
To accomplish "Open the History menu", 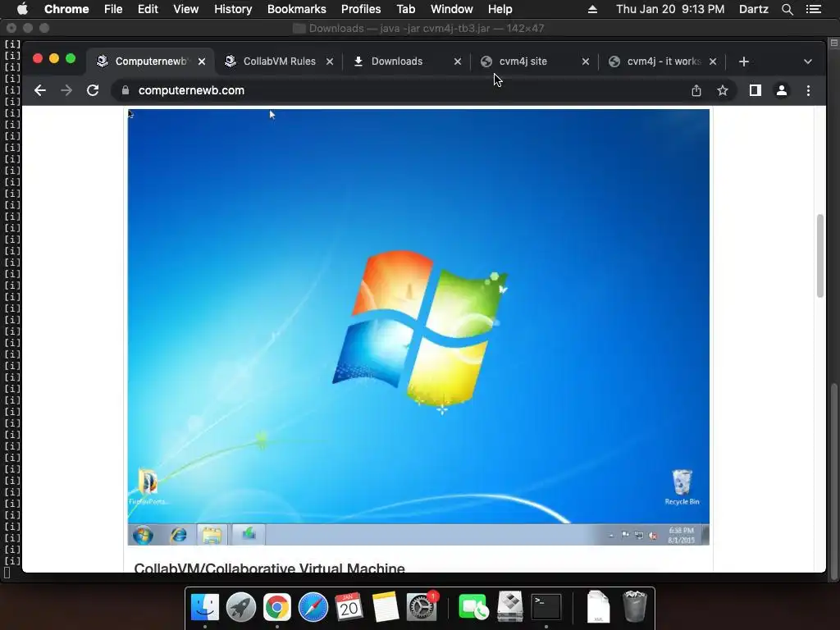I will pos(233,9).
